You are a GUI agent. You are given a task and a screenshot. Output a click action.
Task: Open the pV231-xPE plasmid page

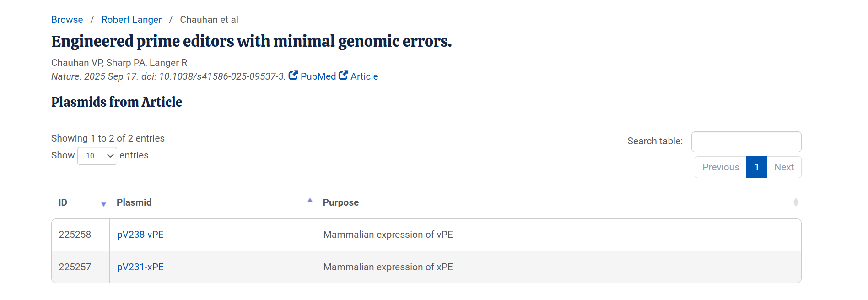[140, 267]
